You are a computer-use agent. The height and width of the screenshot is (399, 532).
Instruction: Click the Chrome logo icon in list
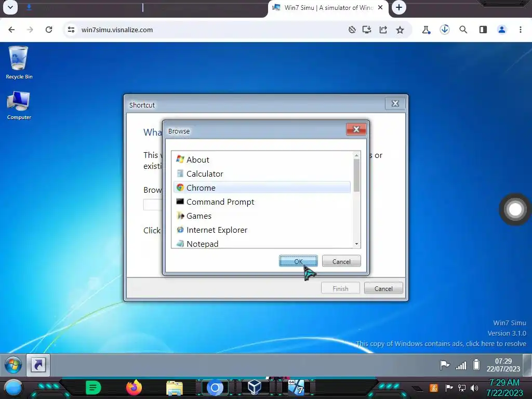pyautogui.click(x=180, y=187)
